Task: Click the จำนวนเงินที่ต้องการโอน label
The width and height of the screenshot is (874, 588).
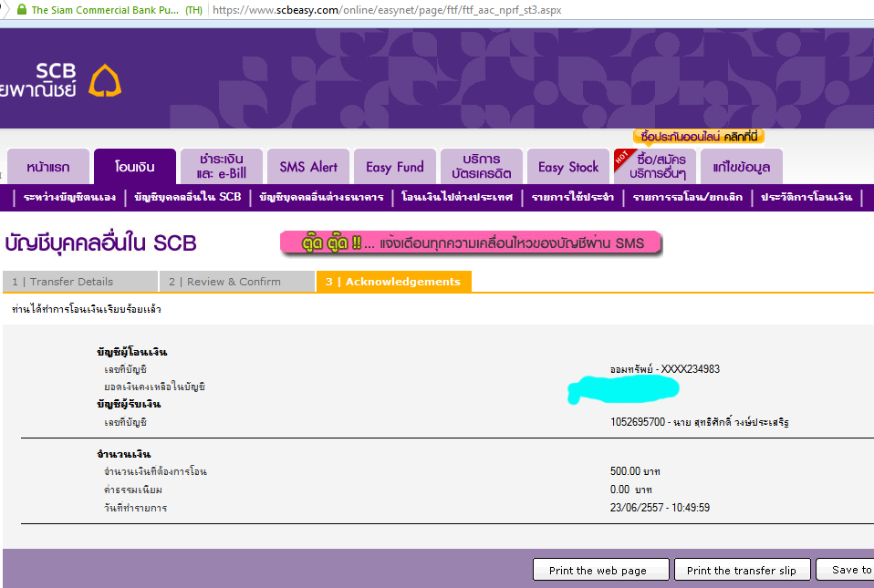Action: (x=155, y=471)
